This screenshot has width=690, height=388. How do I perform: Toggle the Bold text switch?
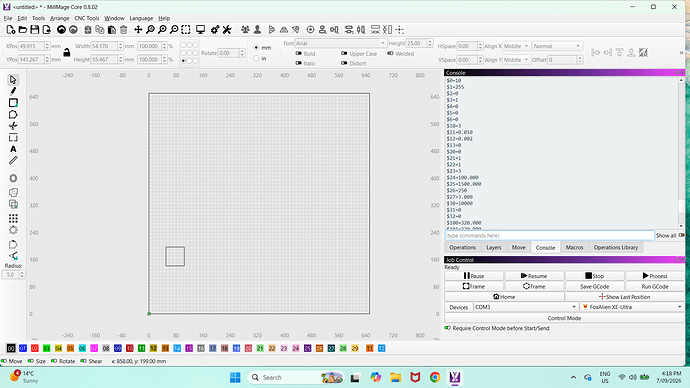(298, 53)
